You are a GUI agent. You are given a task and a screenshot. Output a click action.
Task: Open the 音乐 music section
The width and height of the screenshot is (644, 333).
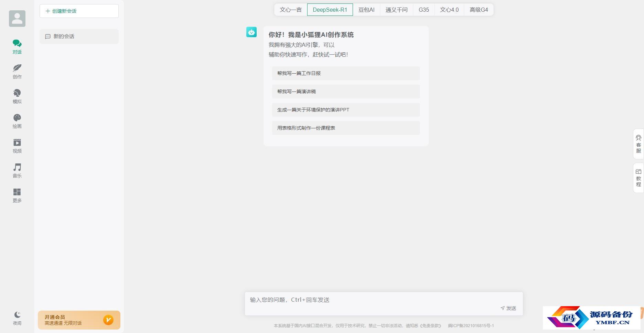(x=17, y=171)
